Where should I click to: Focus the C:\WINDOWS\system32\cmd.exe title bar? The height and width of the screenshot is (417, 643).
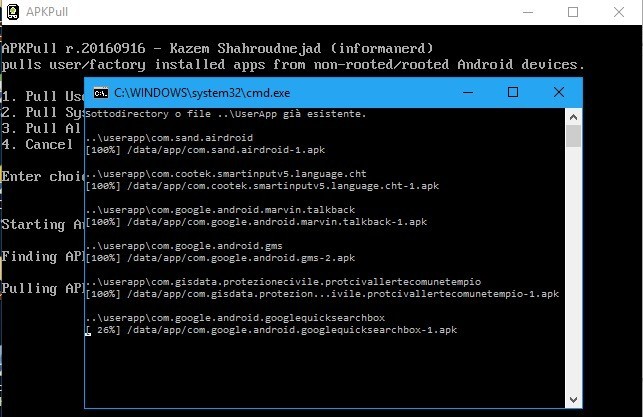point(300,92)
